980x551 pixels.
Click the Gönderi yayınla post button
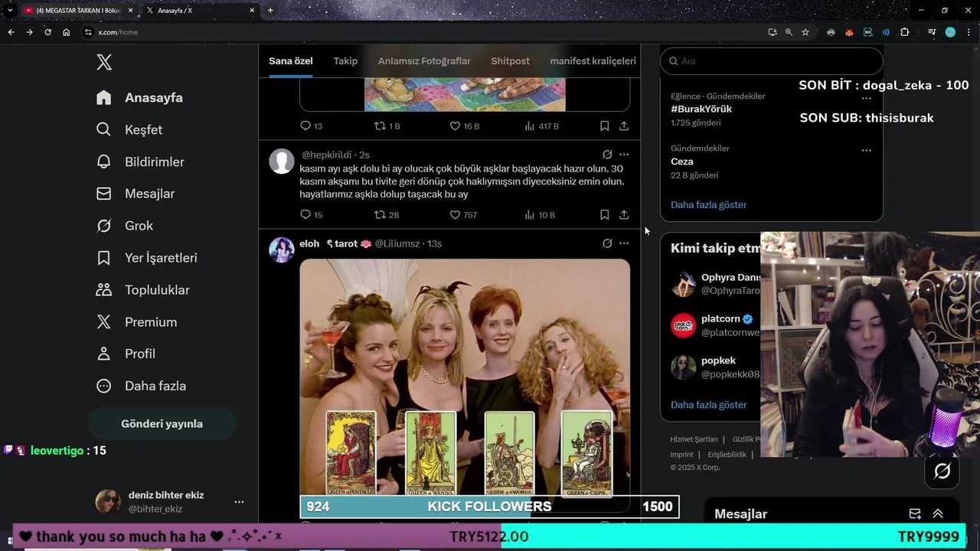[x=162, y=424]
